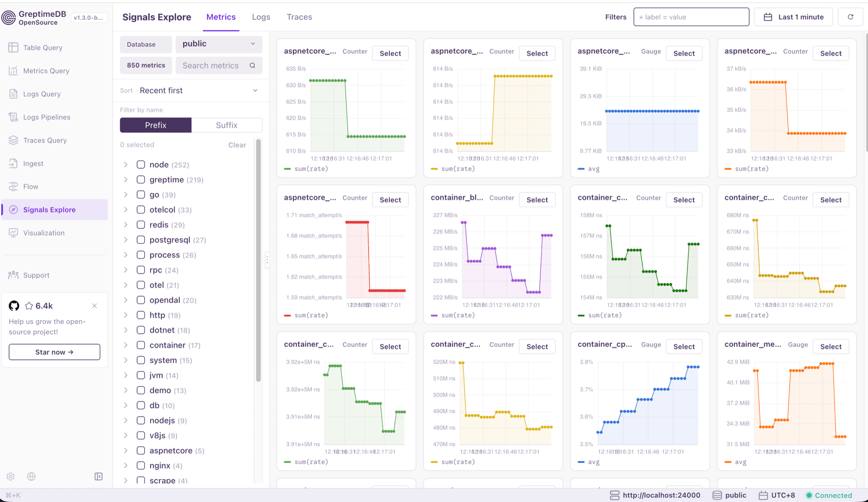Image resolution: width=868 pixels, height=502 pixels.
Task: Open Traces Query icon in sidebar
Action: point(13,140)
